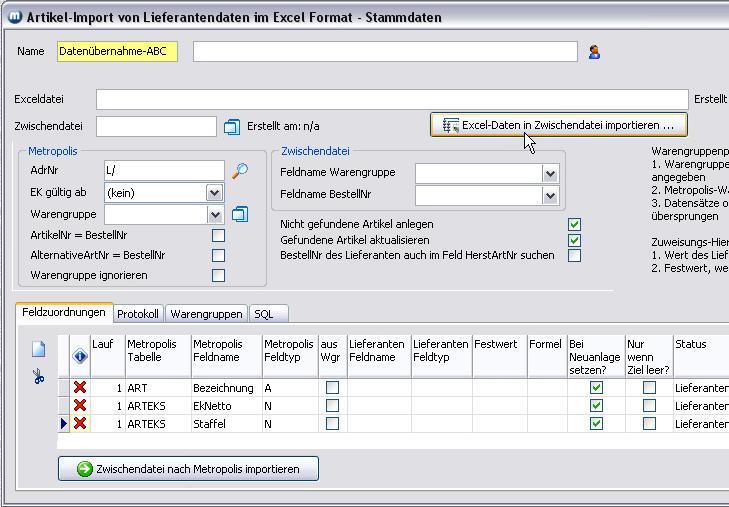
Task: Delete the Bezeichnung row via its red X
Action: [80, 387]
